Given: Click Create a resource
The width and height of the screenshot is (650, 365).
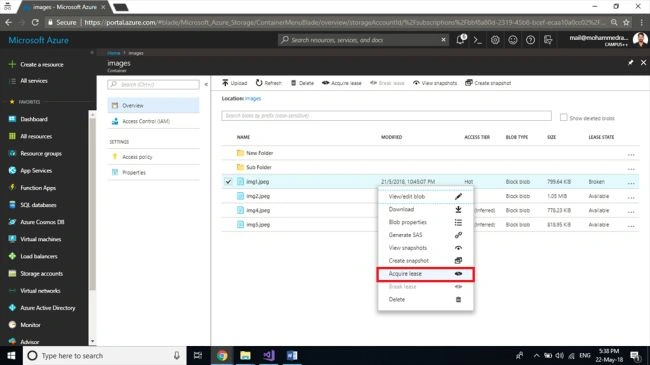Looking at the screenshot, I should (x=41, y=64).
